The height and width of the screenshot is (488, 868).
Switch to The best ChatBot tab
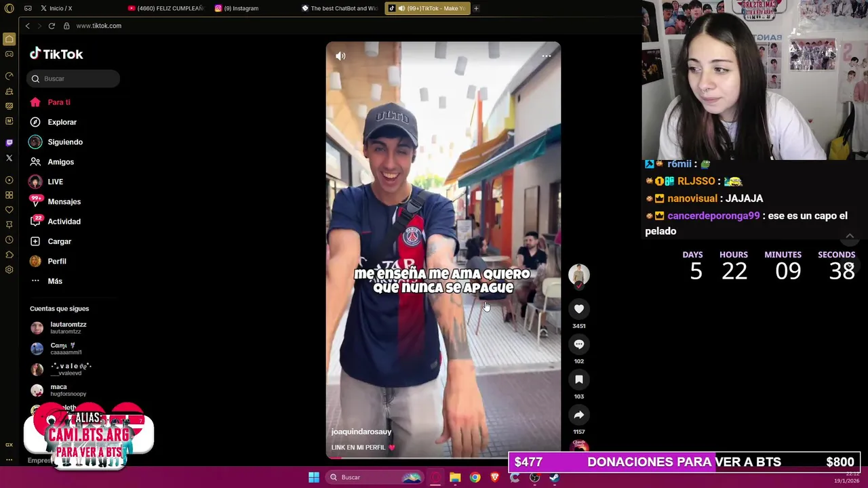point(340,8)
